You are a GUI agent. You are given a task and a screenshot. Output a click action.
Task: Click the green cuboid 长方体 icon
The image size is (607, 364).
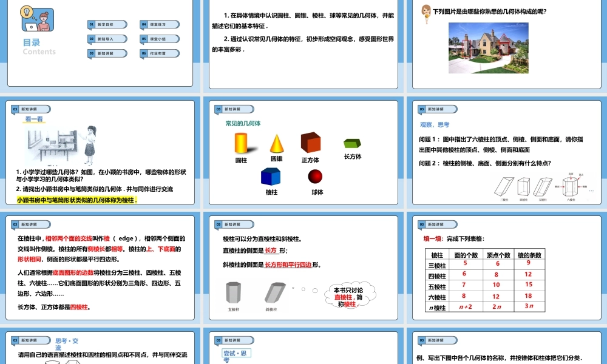click(352, 143)
